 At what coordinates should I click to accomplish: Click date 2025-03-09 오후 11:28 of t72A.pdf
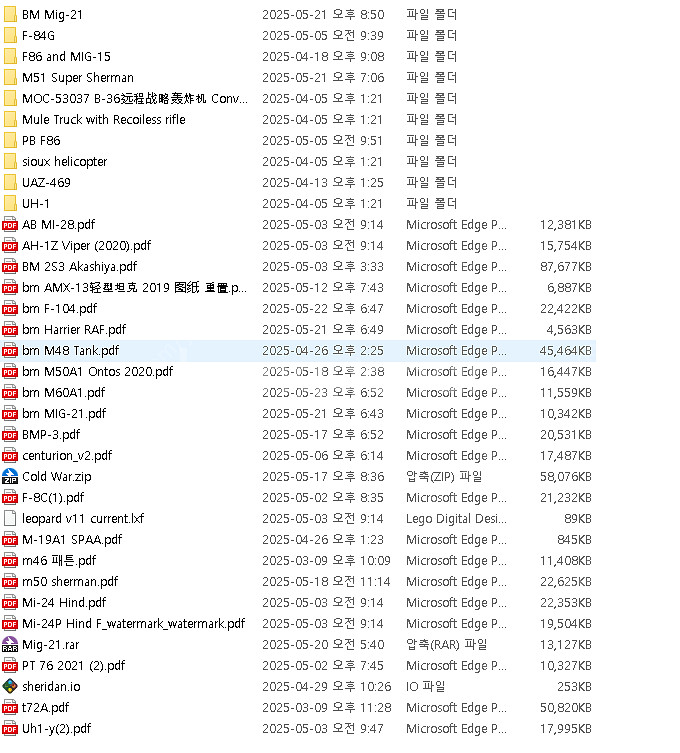[327, 707]
